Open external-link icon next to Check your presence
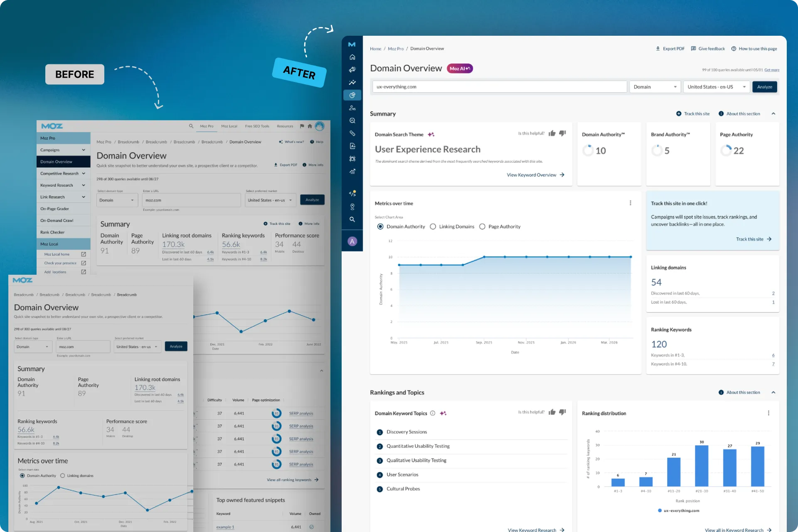The image size is (798, 532). click(x=84, y=263)
